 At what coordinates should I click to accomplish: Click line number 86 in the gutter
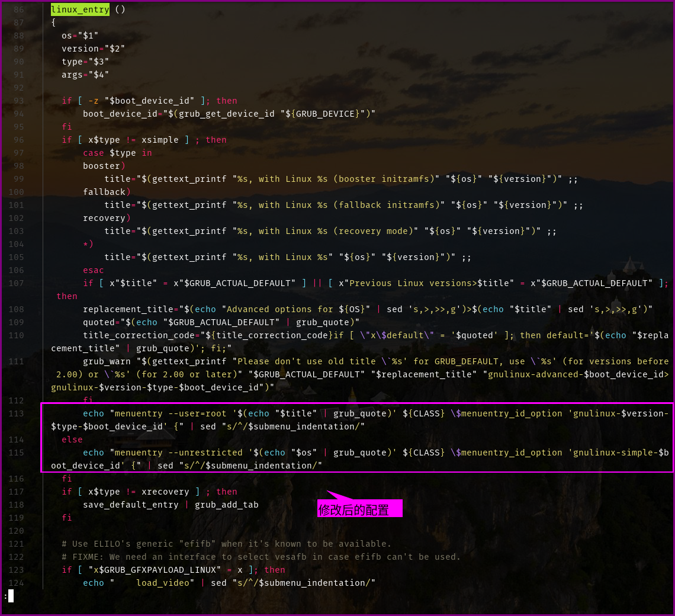point(18,9)
